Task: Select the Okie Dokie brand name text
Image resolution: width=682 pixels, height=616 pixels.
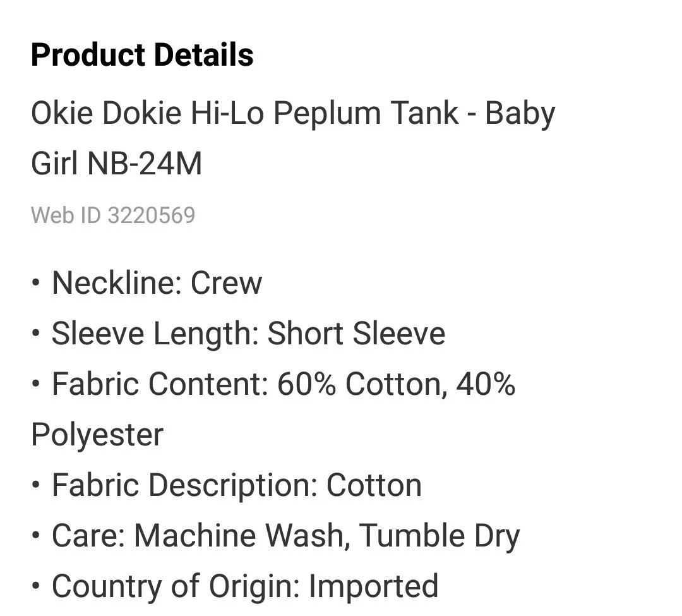Action: point(106,113)
